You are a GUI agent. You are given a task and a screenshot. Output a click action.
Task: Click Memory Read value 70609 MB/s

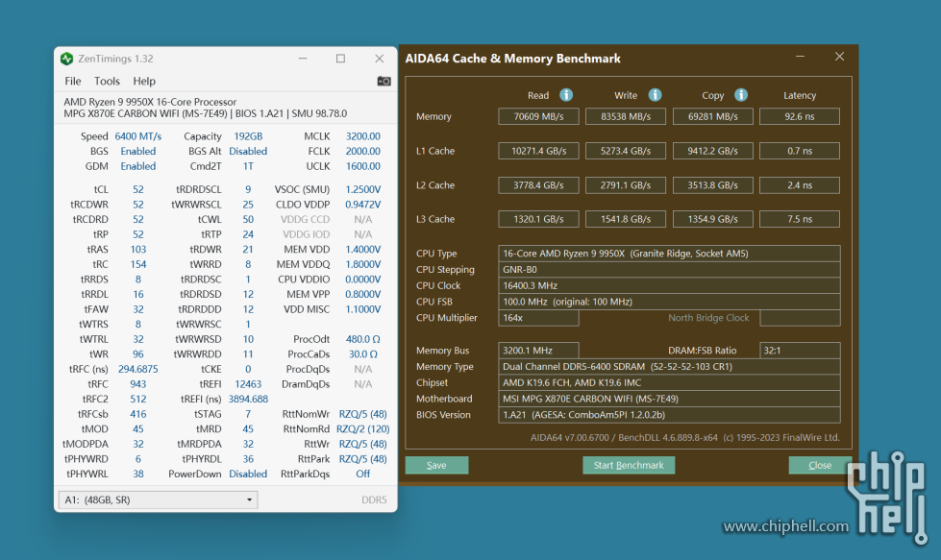point(538,116)
